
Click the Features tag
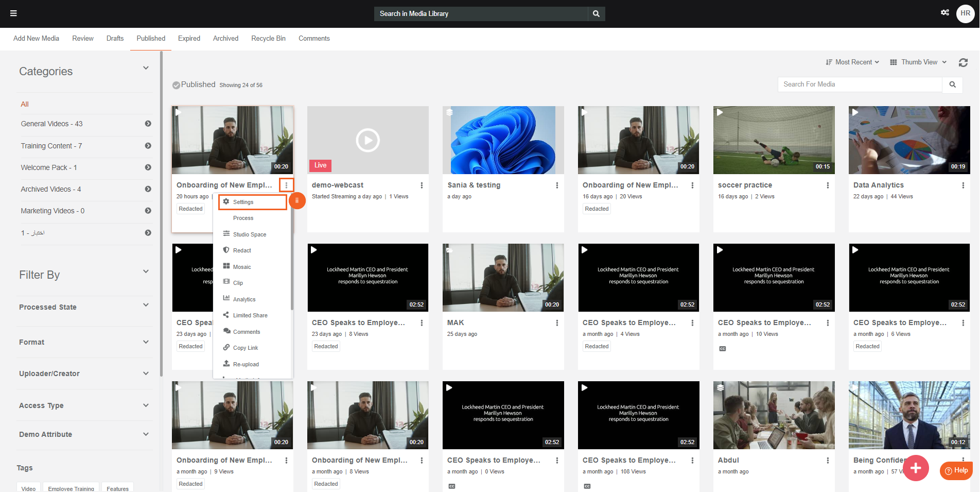(x=117, y=488)
